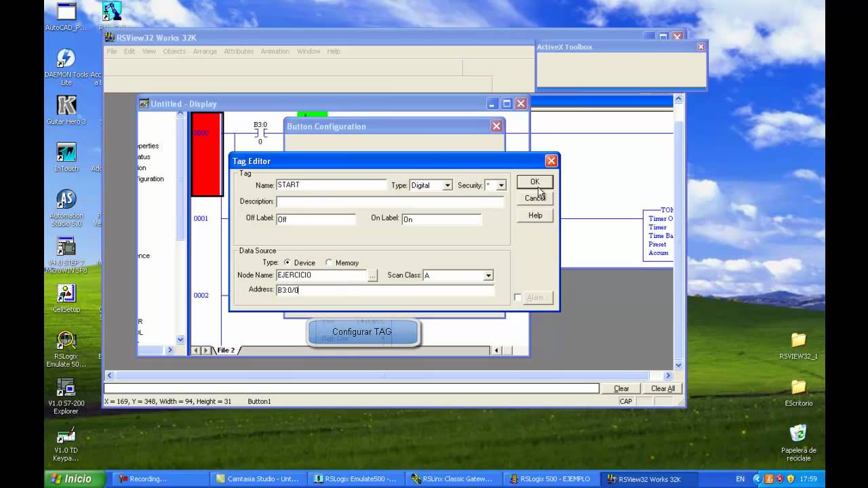Close the Tag Editor dialog

coord(551,161)
